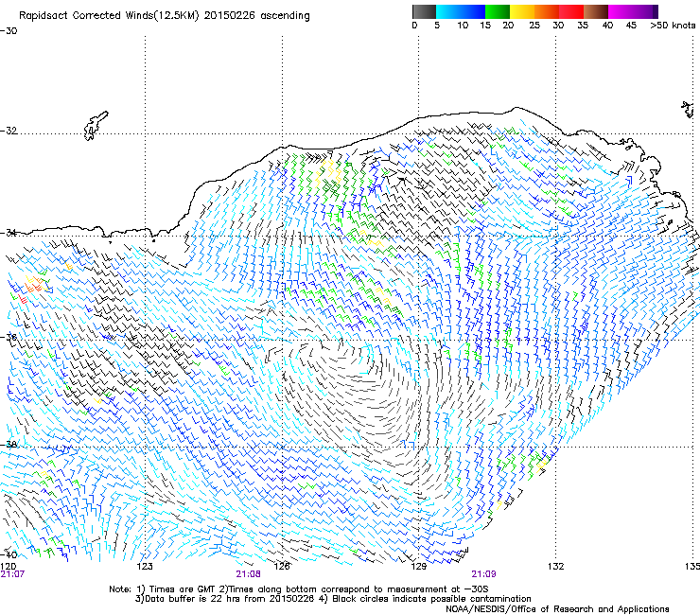Click the brown 35-40 knots legend swatch
Image resolution: width=700 pixels, height=615 pixels.
pyautogui.click(x=596, y=11)
